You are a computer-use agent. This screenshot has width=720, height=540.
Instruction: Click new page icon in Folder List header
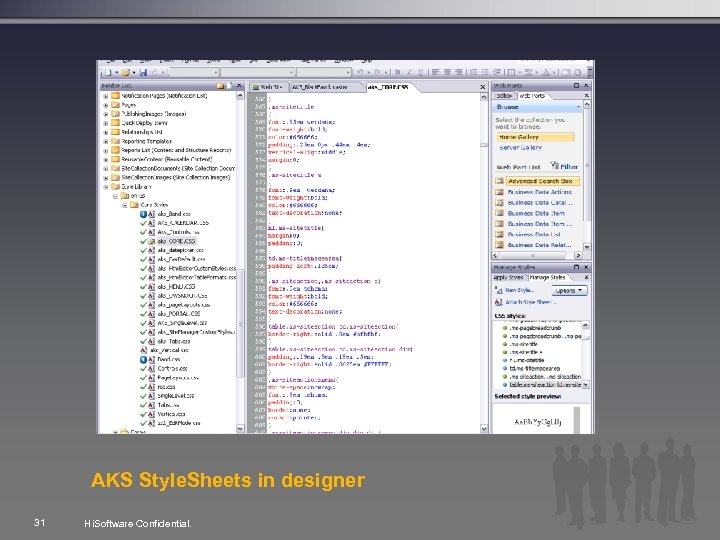[x=229, y=85]
